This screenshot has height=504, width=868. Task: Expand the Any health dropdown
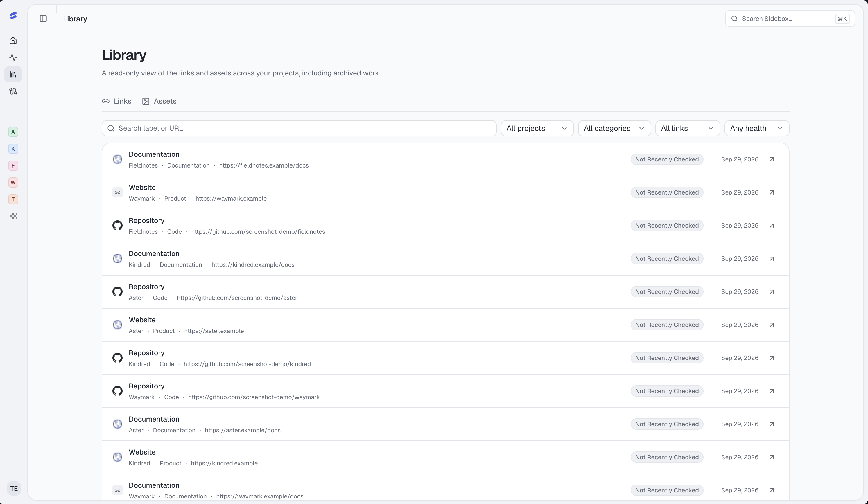757,128
